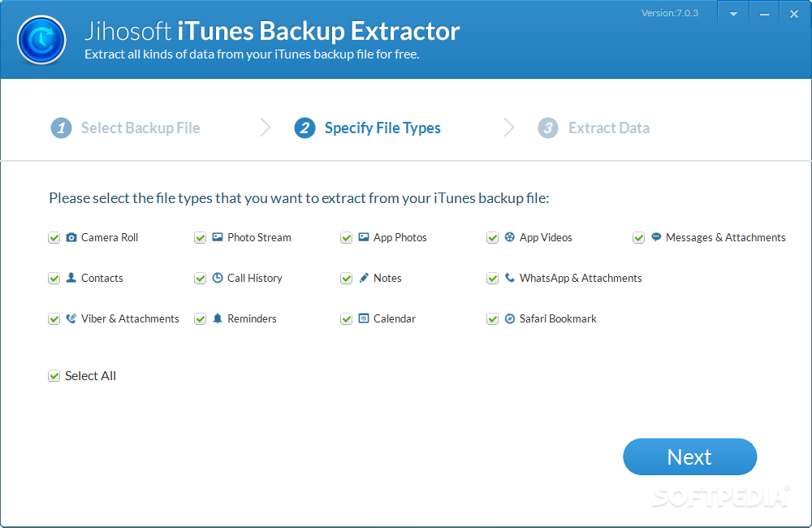The image size is (812, 528).
Task: Click the App Videos film reel icon
Action: pos(510,237)
